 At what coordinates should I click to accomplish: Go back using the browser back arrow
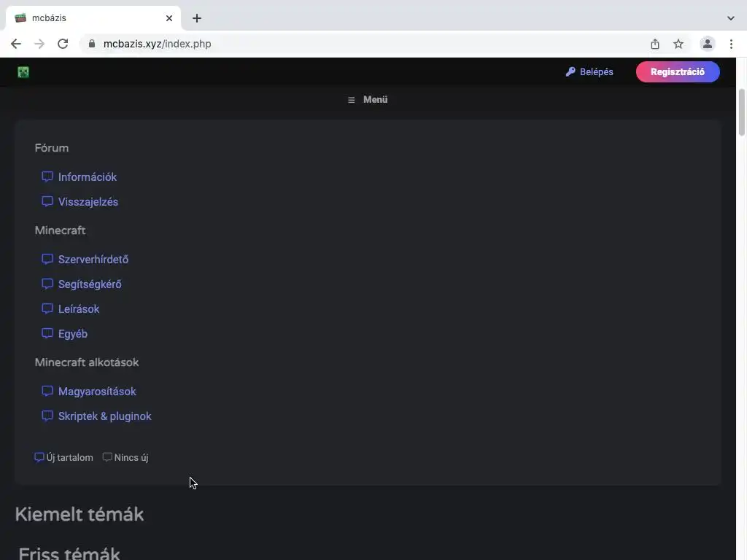(16, 44)
